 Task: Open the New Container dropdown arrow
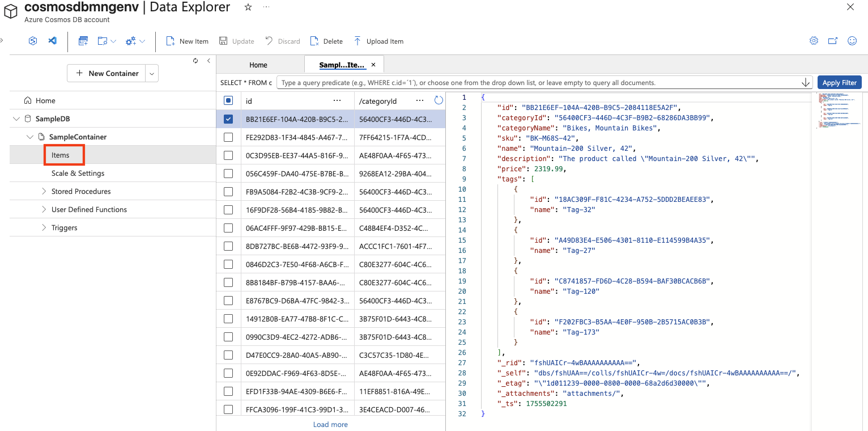point(151,73)
